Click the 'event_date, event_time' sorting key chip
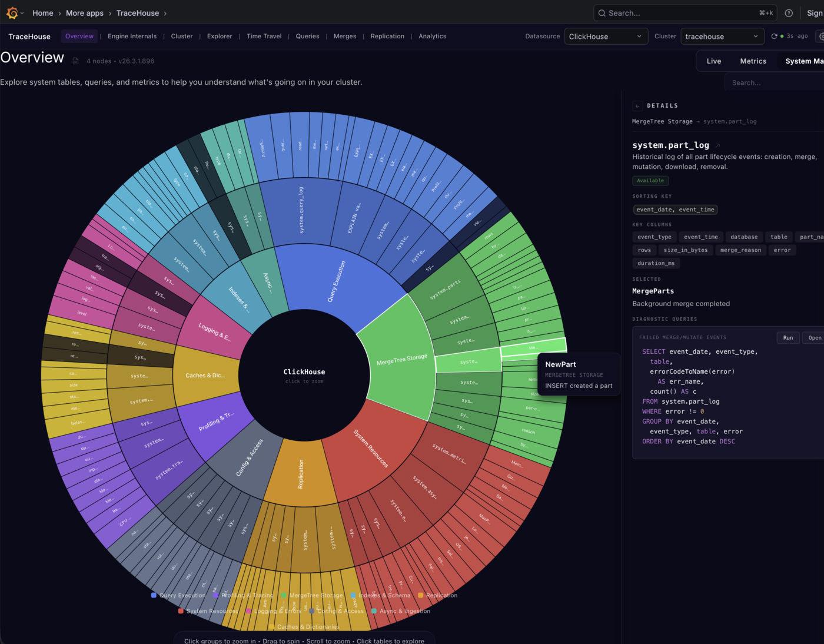Viewport: 824px width, 644px height. 675,210
